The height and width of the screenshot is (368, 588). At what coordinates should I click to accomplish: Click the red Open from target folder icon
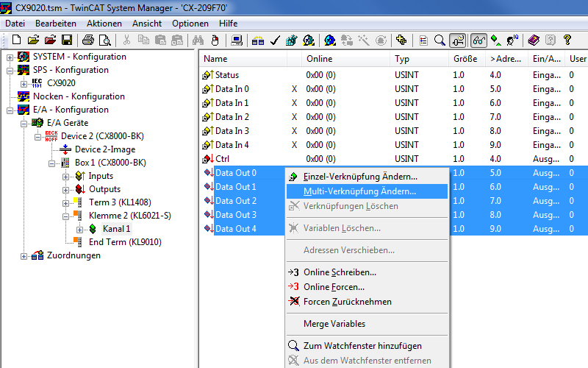(x=50, y=40)
